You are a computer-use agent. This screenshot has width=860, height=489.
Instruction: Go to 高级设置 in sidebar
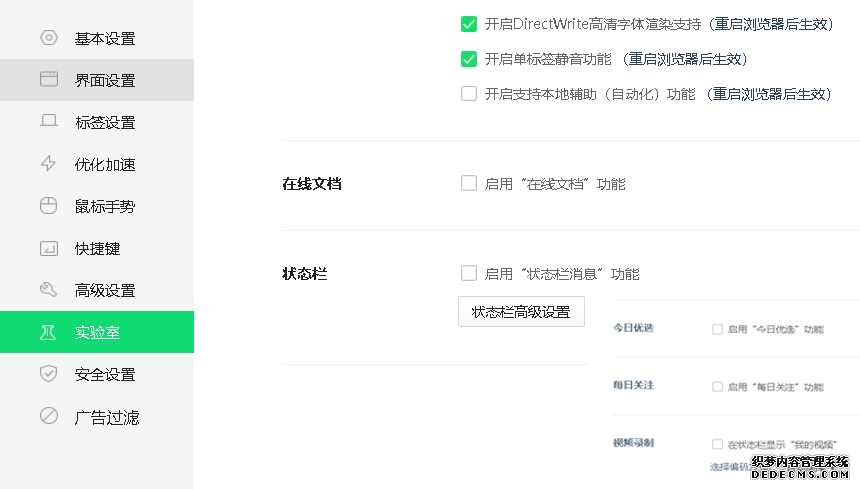pos(105,290)
